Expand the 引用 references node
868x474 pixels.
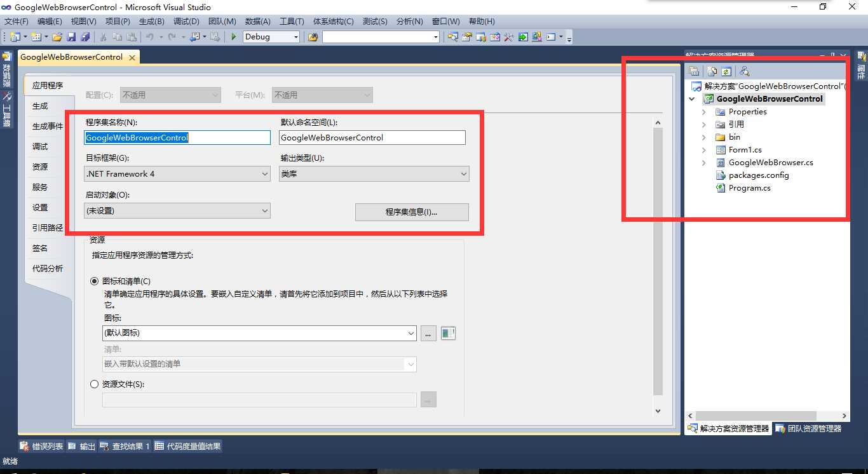click(704, 125)
